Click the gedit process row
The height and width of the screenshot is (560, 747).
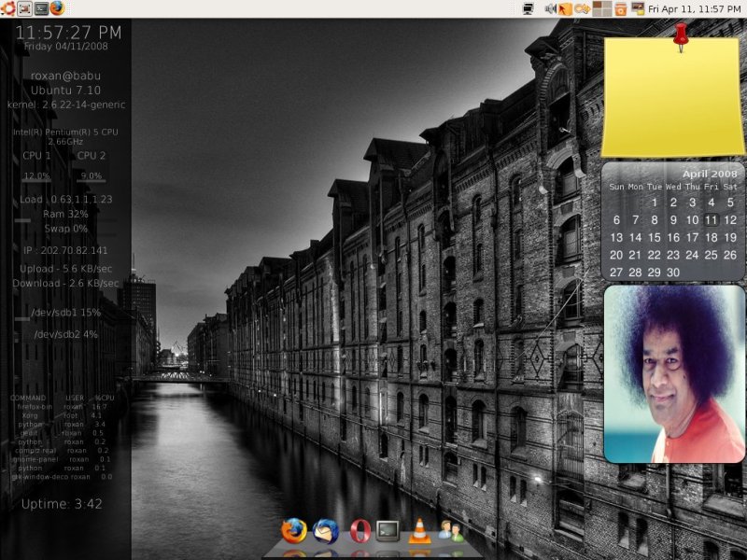coord(62,433)
